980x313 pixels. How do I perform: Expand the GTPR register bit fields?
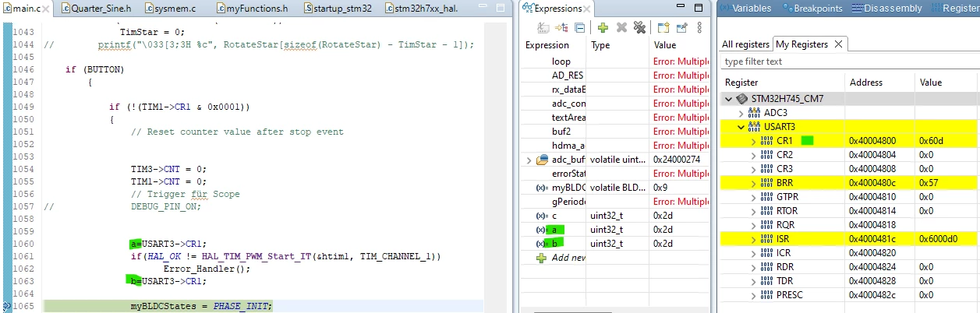[754, 197]
